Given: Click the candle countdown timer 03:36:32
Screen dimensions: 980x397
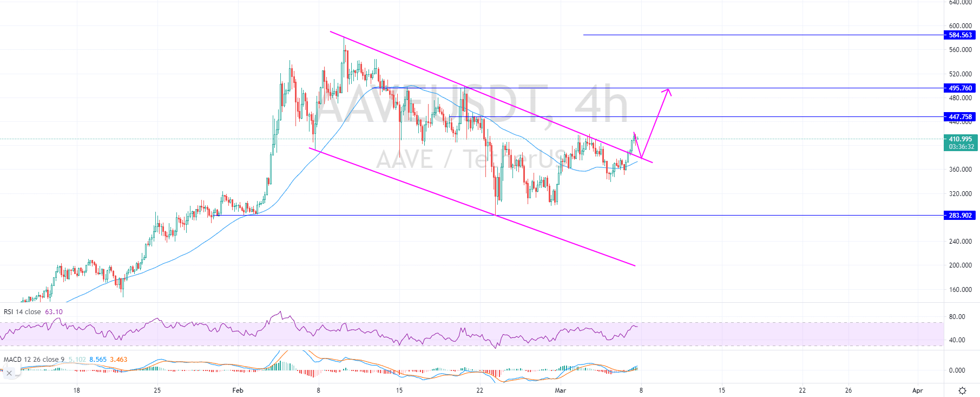Looking at the screenshot, I should click(x=961, y=147).
